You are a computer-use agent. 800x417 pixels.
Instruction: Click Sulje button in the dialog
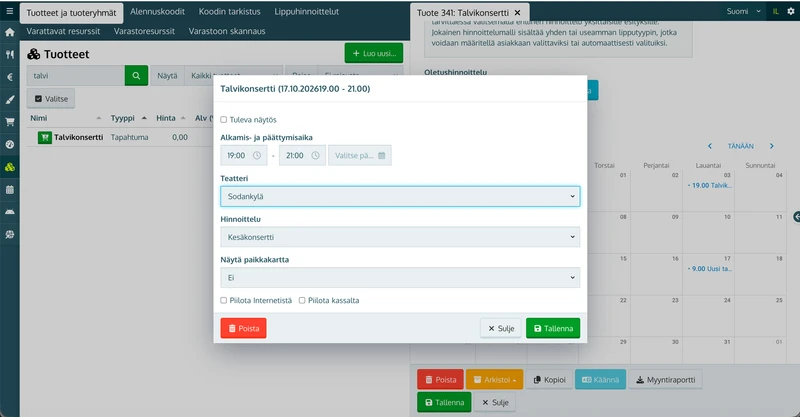coord(501,328)
